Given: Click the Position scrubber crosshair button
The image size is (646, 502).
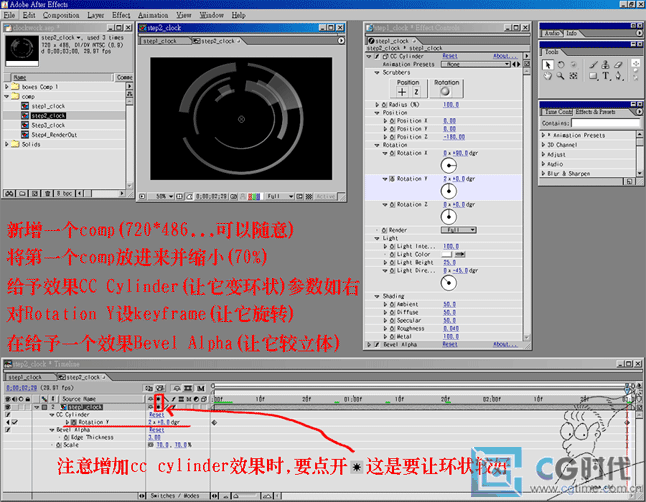Looking at the screenshot, I should point(402,92).
